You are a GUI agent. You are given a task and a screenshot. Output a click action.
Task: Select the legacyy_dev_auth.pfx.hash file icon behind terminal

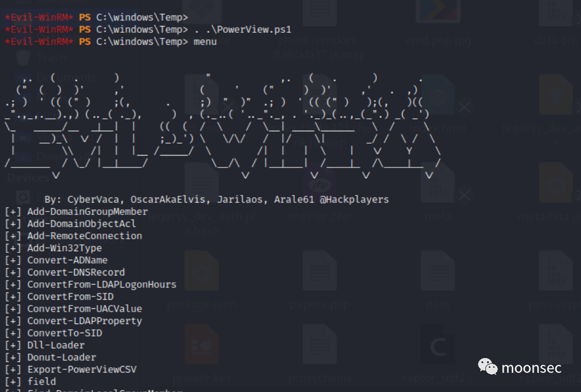tap(201, 182)
